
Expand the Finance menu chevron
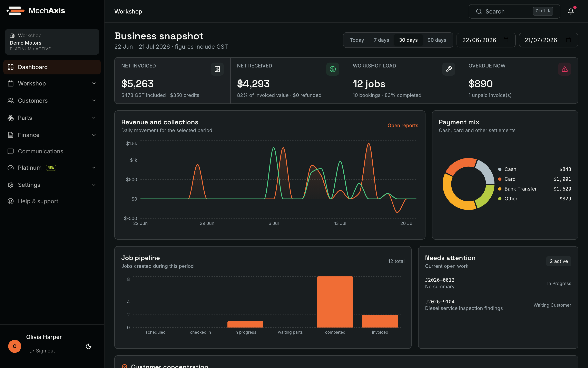[x=94, y=135]
